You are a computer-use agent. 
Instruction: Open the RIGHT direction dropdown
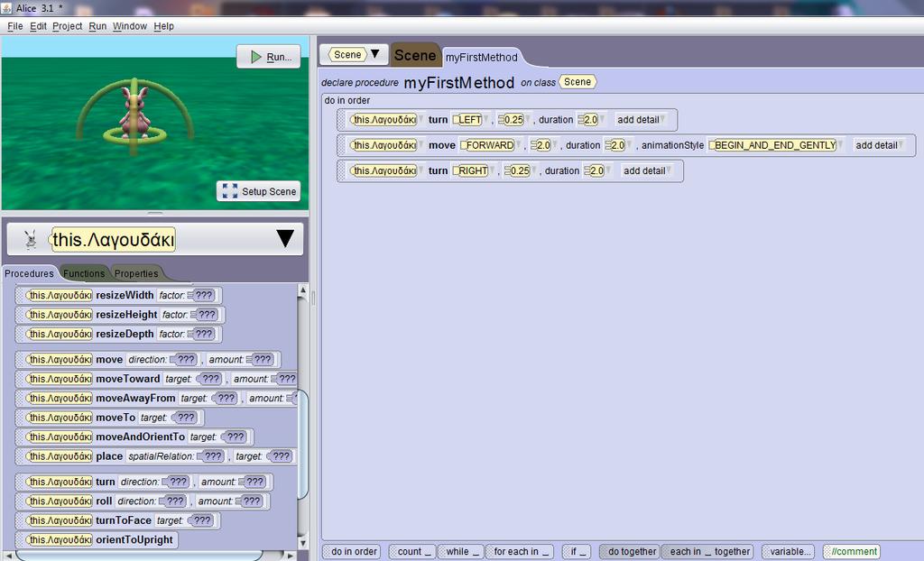(x=473, y=170)
